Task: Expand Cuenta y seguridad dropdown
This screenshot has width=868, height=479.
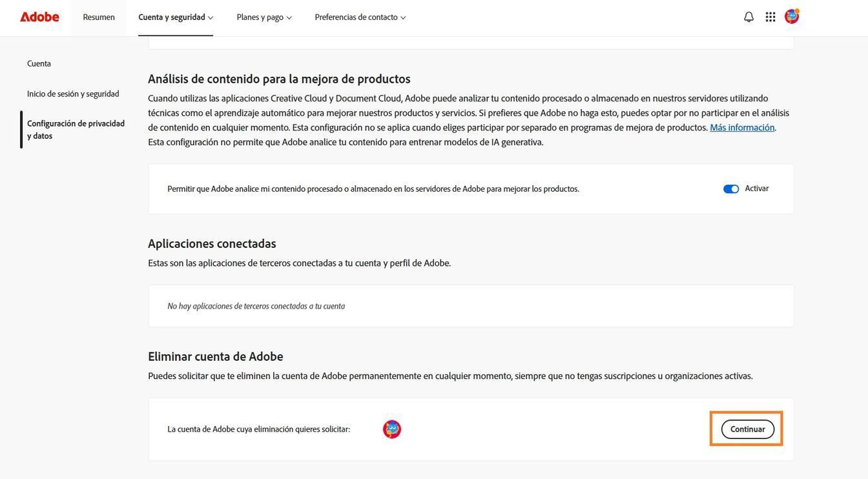Action: point(176,17)
